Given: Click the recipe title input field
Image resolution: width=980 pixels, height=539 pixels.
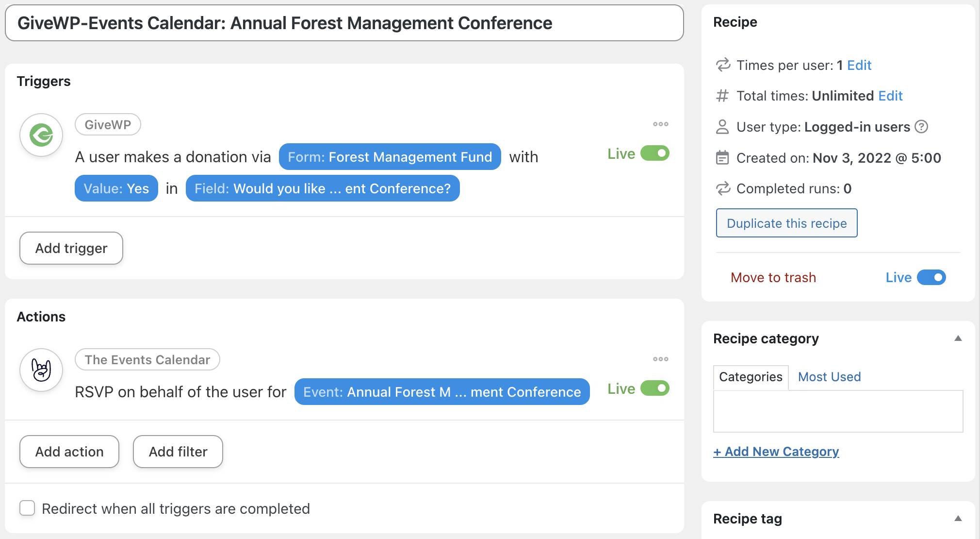Looking at the screenshot, I should [344, 23].
